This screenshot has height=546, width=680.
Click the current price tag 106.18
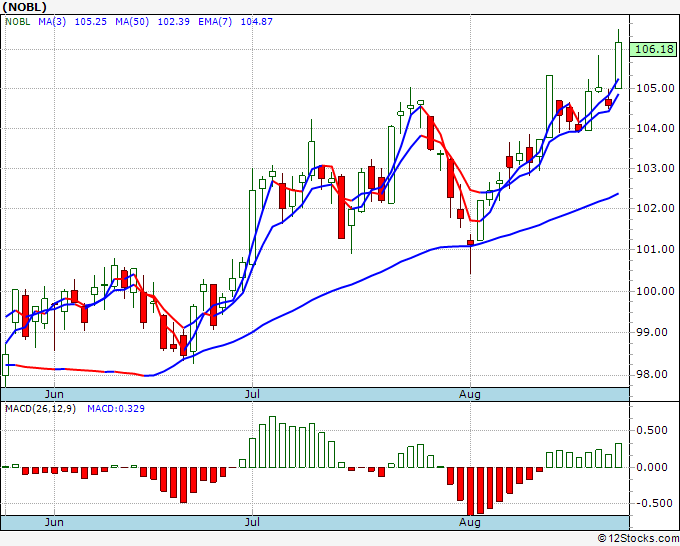point(654,49)
